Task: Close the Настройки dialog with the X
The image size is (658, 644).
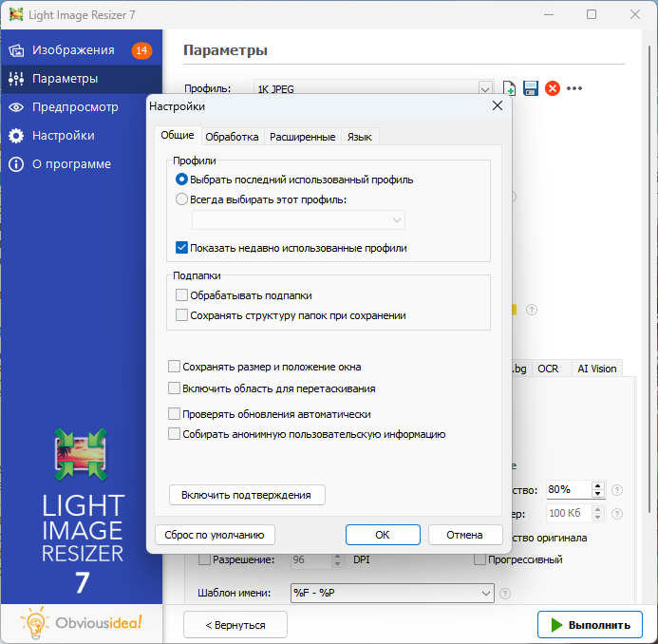Action: tap(497, 106)
